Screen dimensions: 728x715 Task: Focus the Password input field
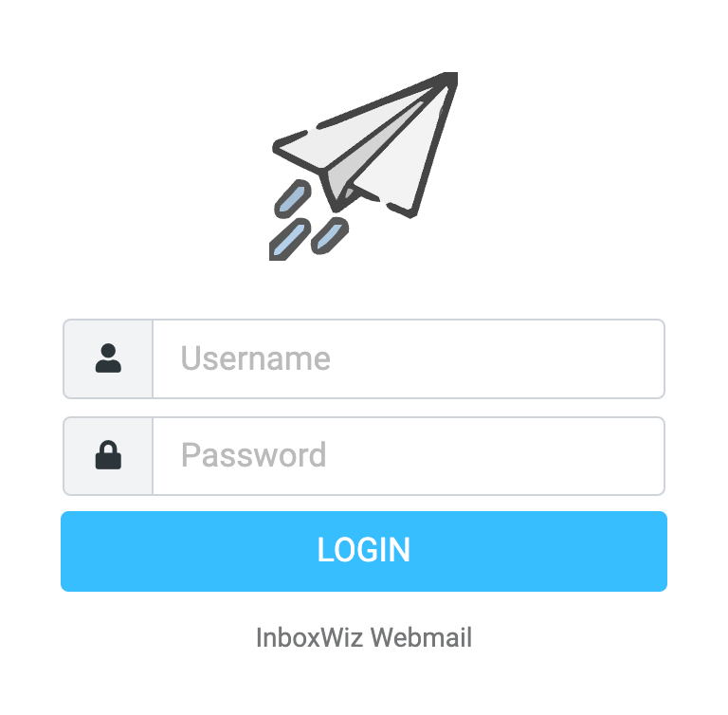[x=409, y=456]
